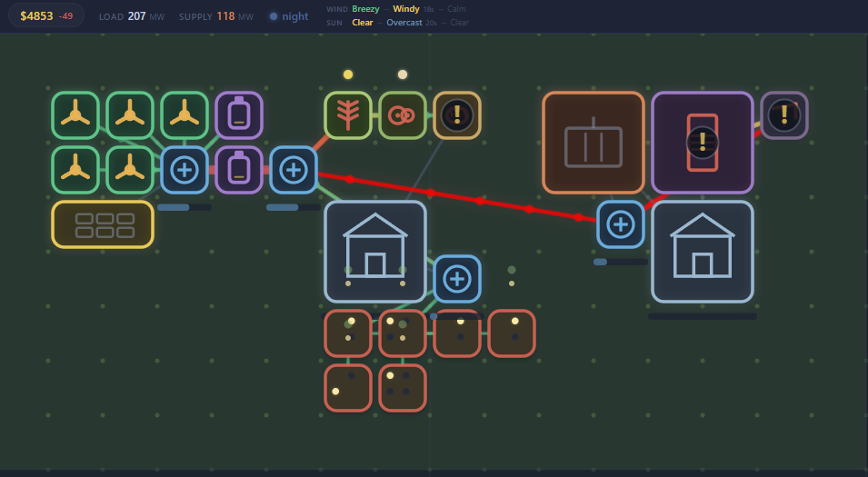The image size is (868, 477).
Task: Select the blue plus junction below the orange tile
Action: [x=621, y=224]
